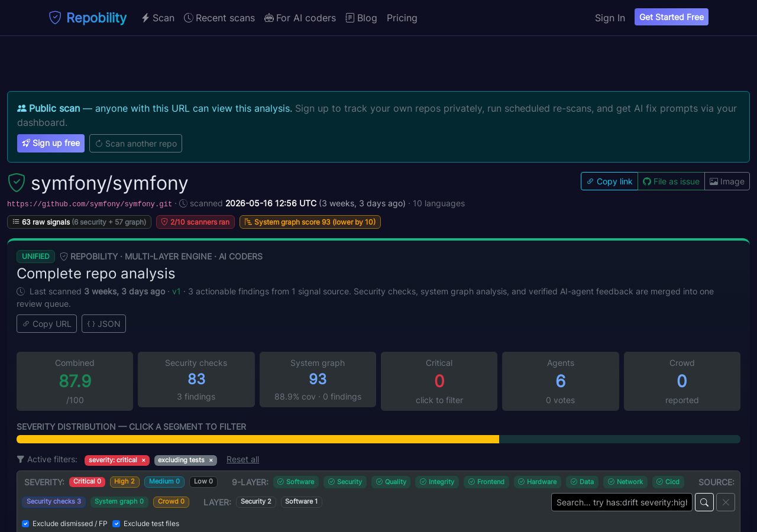Go to For AI coders page
The height and width of the screenshot is (532, 757).
click(300, 18)
